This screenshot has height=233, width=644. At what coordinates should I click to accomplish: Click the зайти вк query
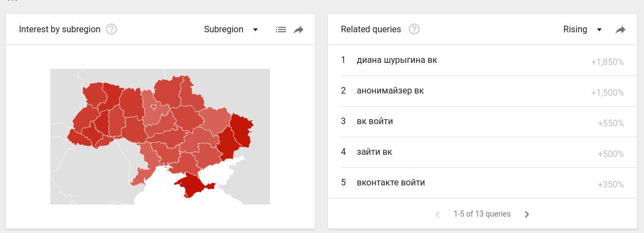(x=374, y=152)
